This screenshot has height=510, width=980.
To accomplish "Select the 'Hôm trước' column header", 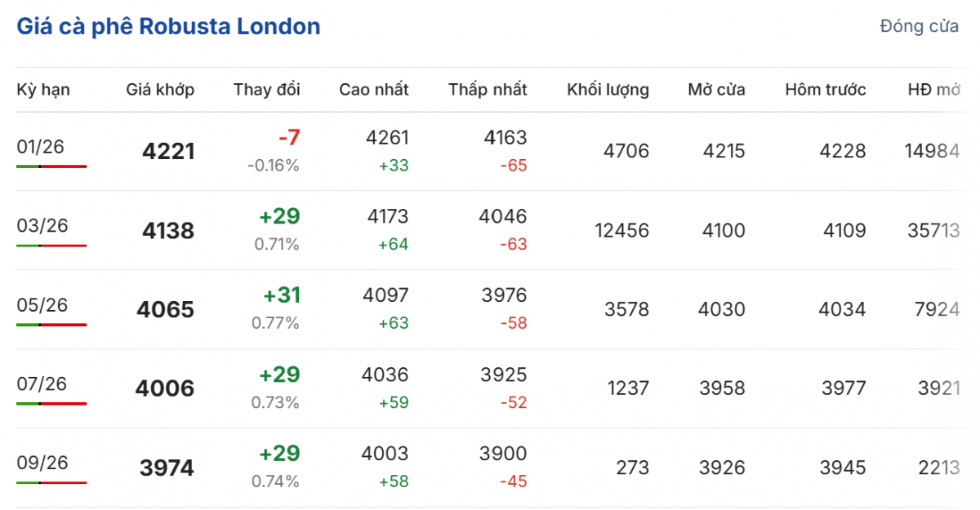I will [825, 90].
